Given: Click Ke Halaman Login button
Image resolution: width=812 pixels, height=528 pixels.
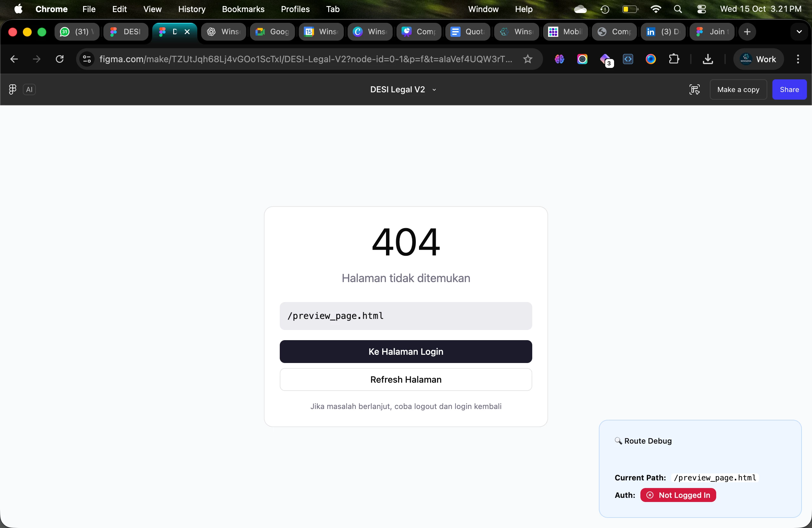Looking at the screenshot, I should 406,352.
